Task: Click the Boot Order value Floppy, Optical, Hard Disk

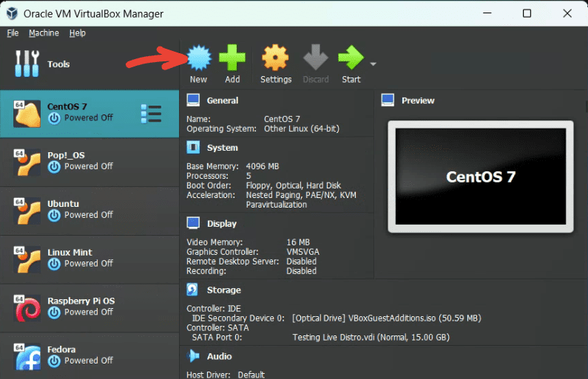Action: click(x=293, y=185)
